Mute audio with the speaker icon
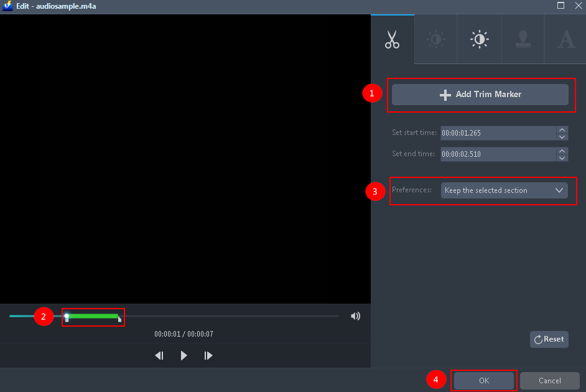The image size is (586, 392). [x=355, y=316]
